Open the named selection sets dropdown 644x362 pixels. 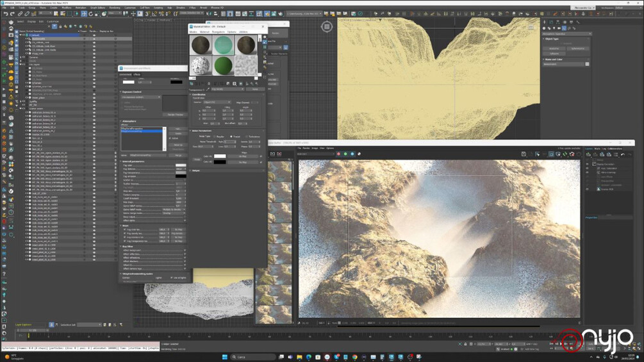192,13
